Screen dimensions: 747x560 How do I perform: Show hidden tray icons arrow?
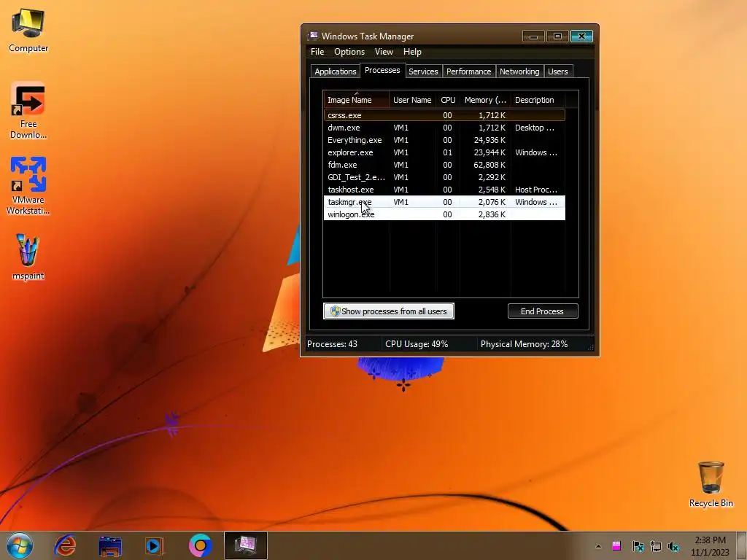pos(598,546)
